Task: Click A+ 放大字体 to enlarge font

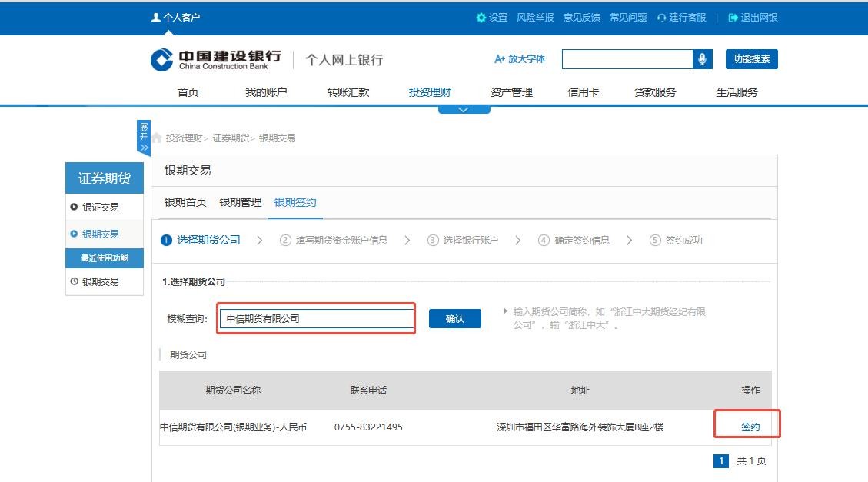Action: pos(519,58)
